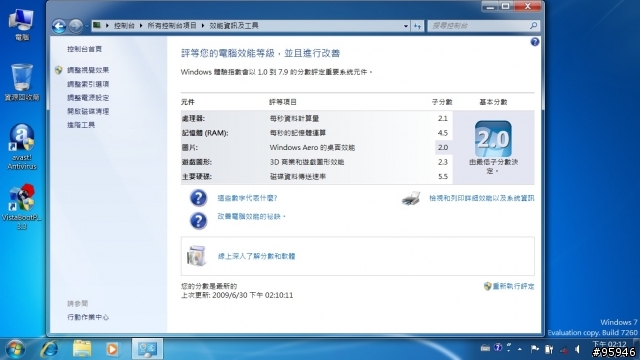The width and height of the screenshot is (640, 360).
Task: Open 調整索引選項 link in sidebar
Action: [88, 84]
